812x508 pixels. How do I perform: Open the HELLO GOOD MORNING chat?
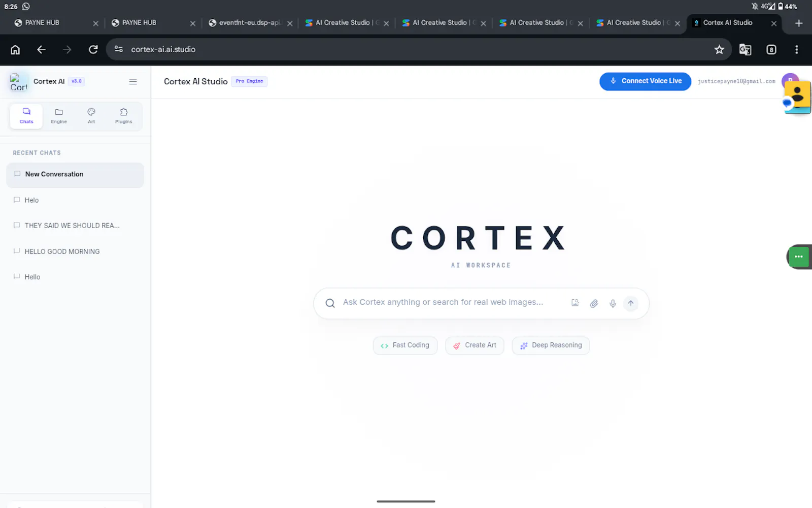point(75,251)
